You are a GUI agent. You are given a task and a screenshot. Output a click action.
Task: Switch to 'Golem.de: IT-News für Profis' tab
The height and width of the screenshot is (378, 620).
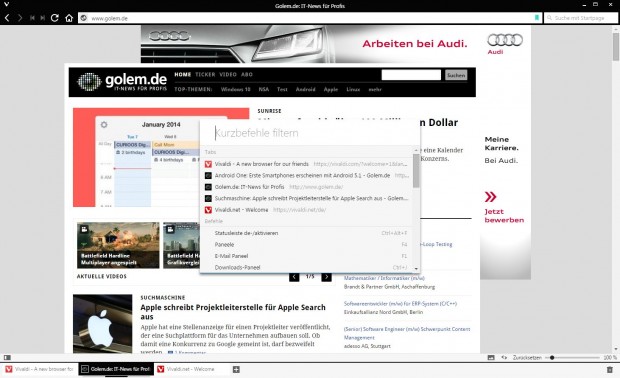pos(116,369)
